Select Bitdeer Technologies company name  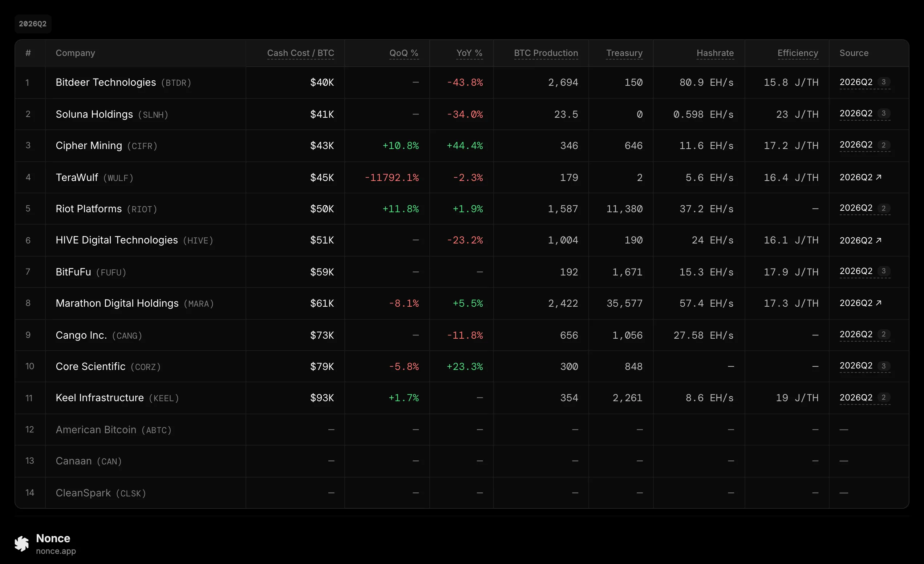click(106, 82)
